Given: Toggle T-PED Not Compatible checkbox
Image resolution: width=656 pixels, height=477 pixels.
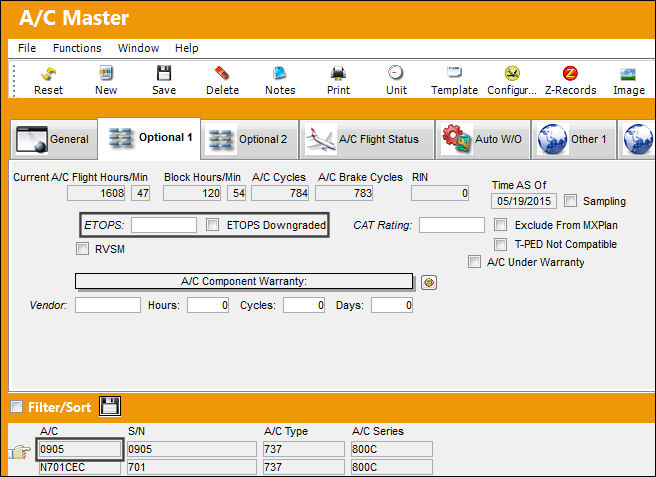Looking at the screenshot, I should pyautogui.click(x=500, y=244).
